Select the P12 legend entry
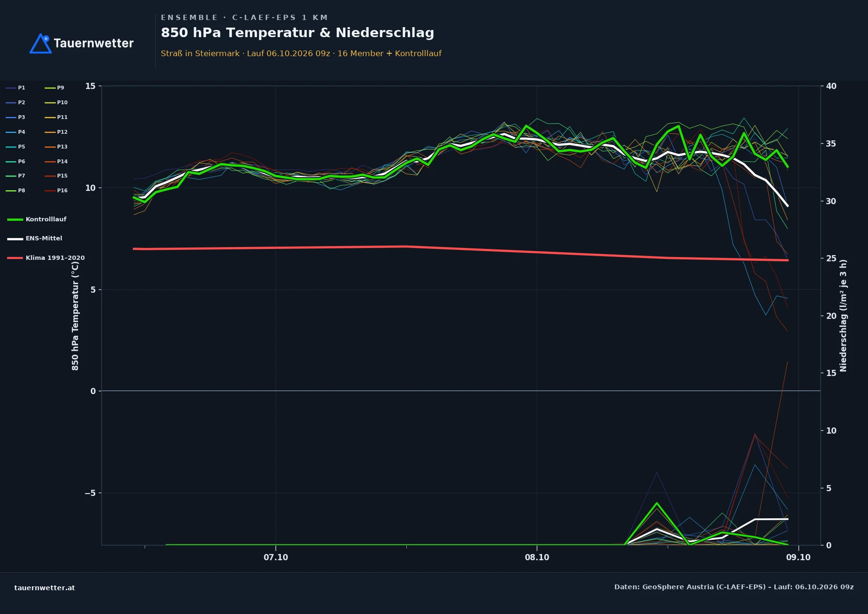This screenshot has width=868, height=614. pos(56,132)
